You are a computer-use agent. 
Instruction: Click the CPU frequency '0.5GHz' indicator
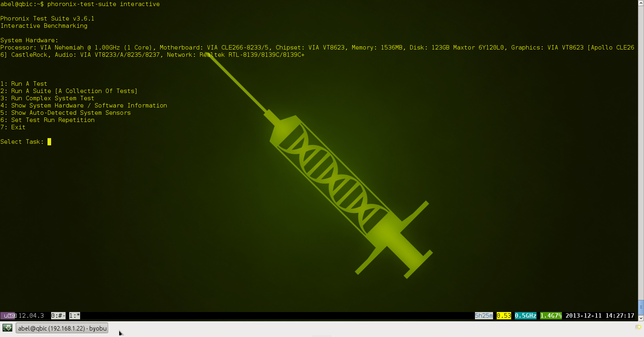526,316
